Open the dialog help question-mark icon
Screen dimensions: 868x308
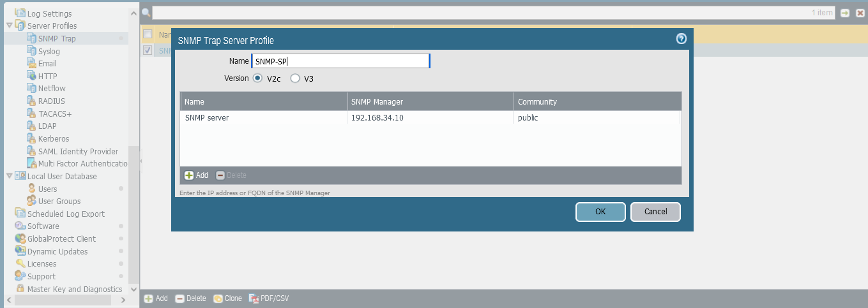click(x=681, y=38)
